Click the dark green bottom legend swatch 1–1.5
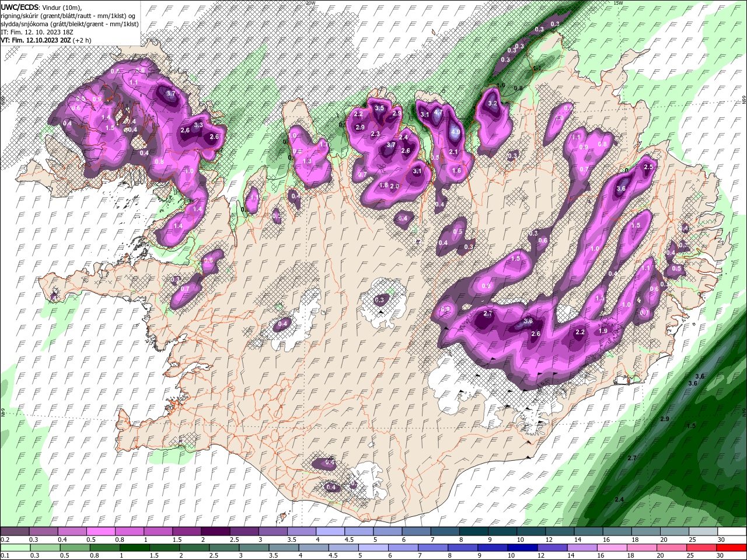 coord(135,548)
